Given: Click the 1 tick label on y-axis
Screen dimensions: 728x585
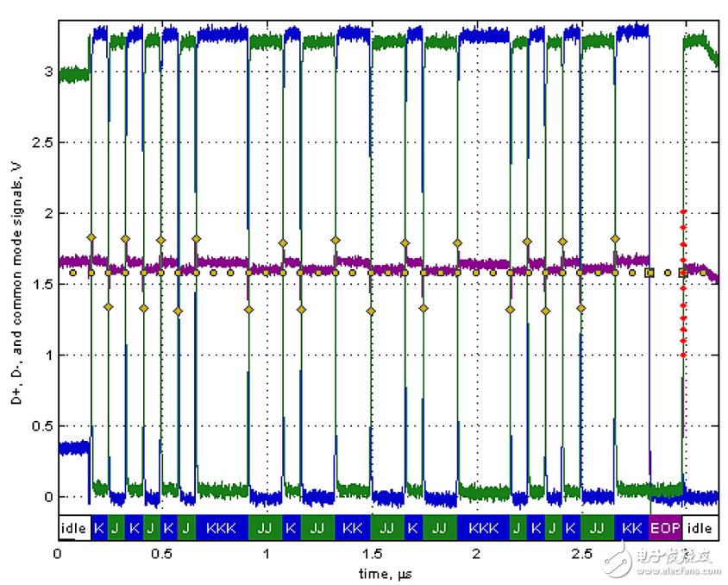Looking at the screenshot, I should [47, 355].
